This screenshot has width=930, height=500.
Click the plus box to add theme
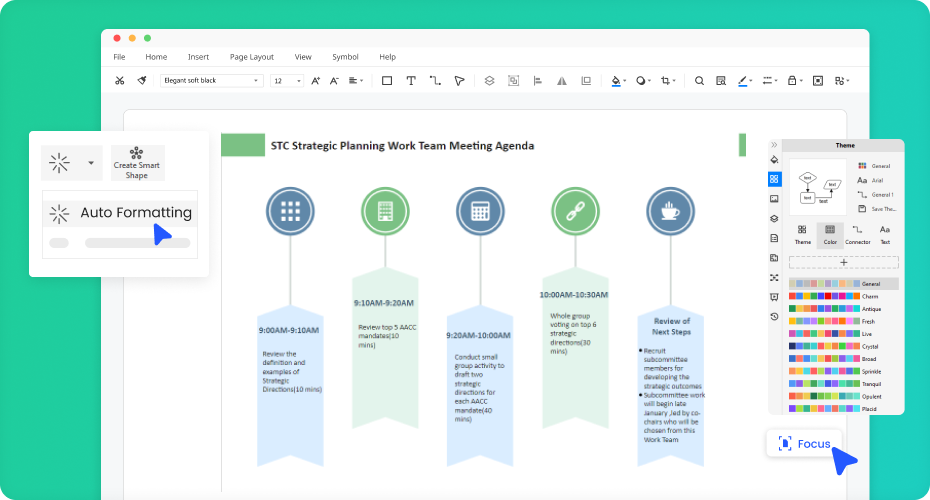[x=843, y=262]
